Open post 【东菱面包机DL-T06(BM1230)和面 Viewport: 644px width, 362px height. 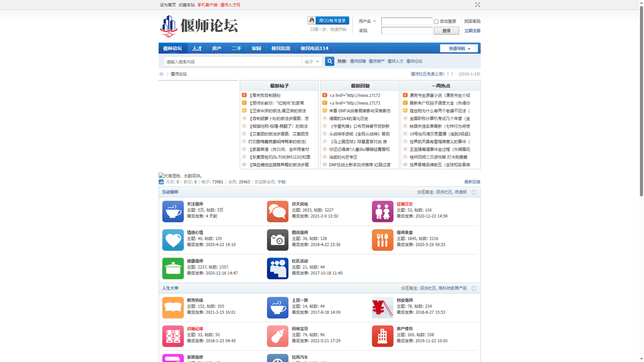280,157
